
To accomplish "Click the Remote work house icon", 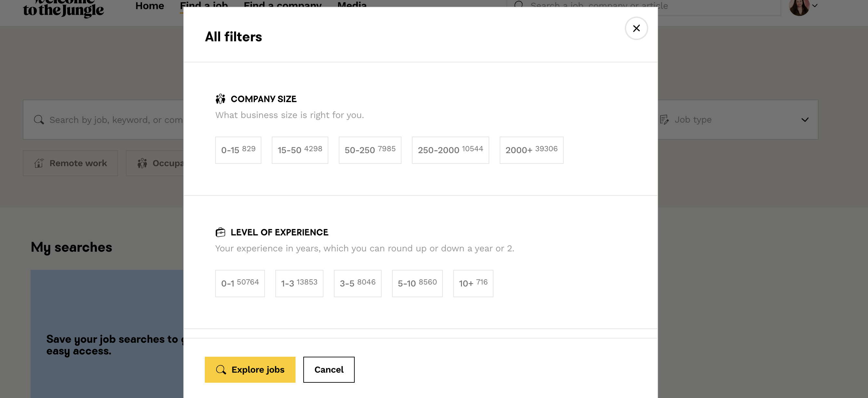I will [x=39, y=163].
